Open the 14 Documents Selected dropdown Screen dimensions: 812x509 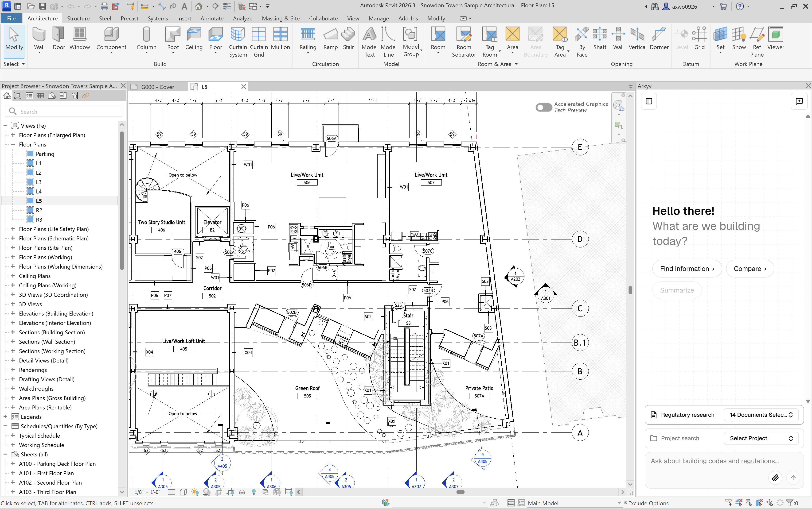(761, 415)
